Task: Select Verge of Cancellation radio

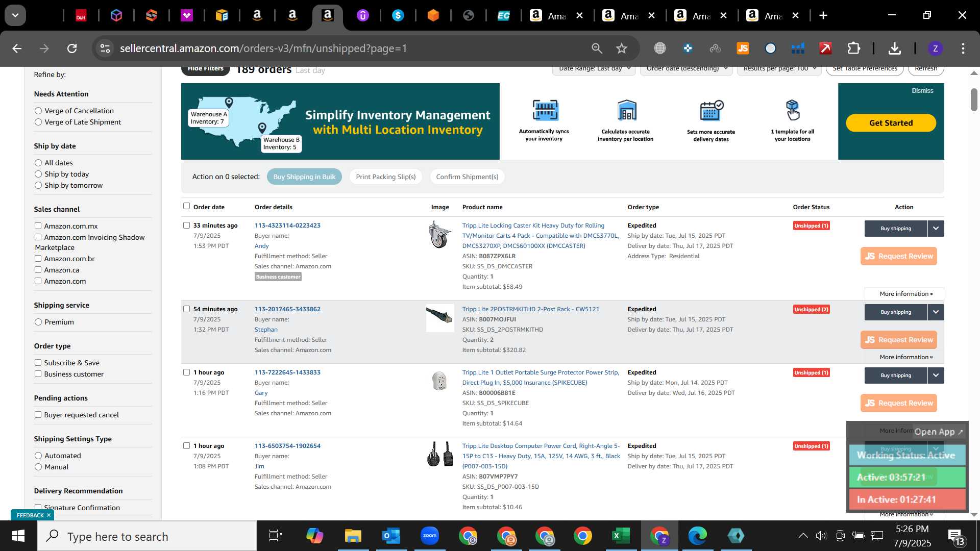Action: click(38, 111)
